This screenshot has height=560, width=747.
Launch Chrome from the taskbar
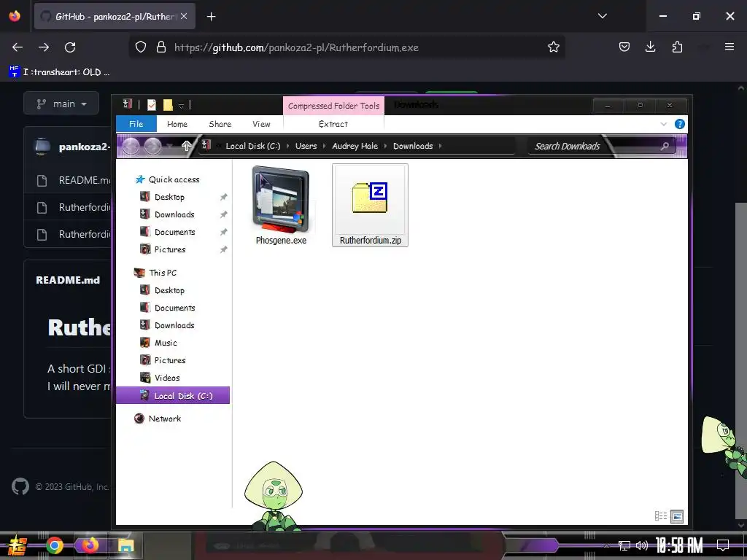(54, 545)
